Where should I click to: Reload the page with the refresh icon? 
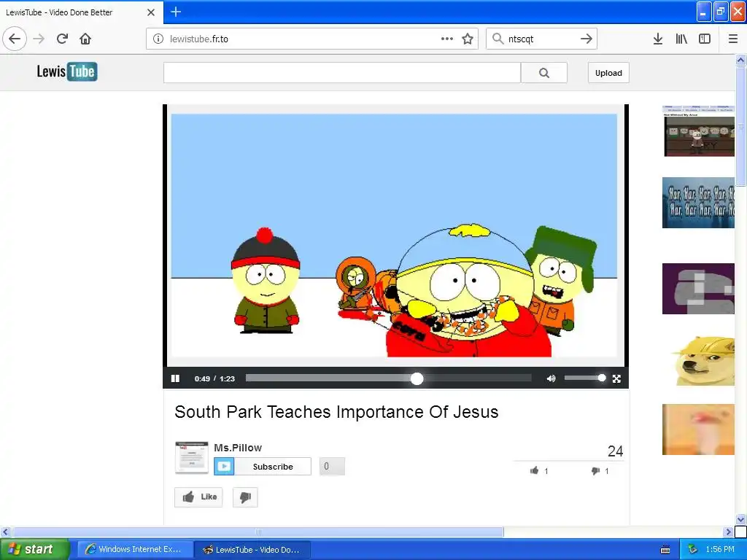point(63,39)
